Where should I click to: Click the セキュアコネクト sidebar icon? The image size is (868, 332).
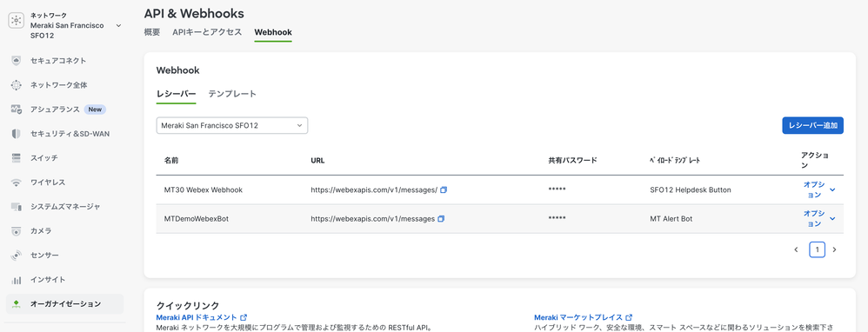17,60
